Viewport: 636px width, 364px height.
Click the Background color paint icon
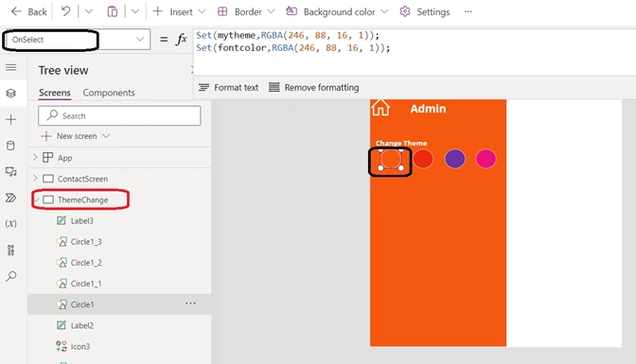291,11
